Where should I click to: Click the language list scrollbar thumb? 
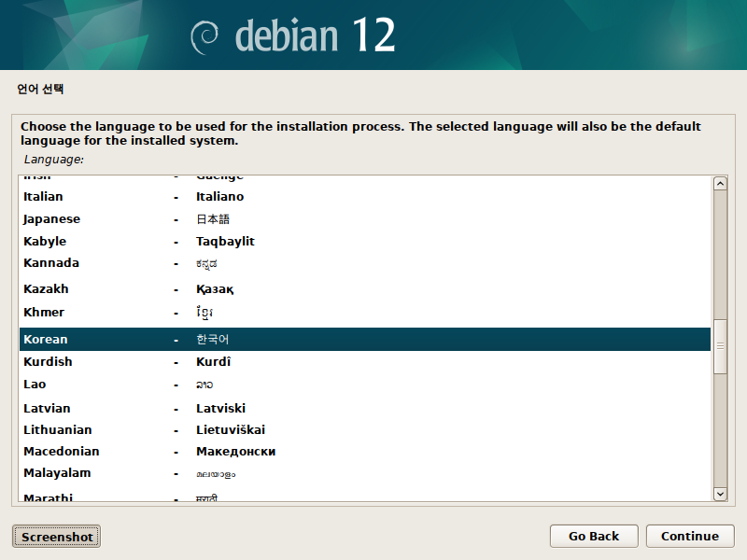[x=720, y=346]
